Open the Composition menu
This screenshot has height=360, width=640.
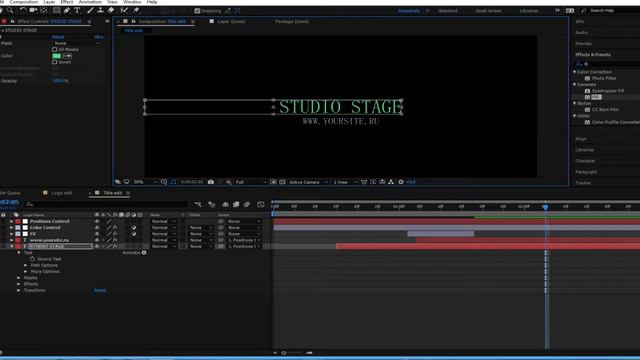tap(24, 2)
